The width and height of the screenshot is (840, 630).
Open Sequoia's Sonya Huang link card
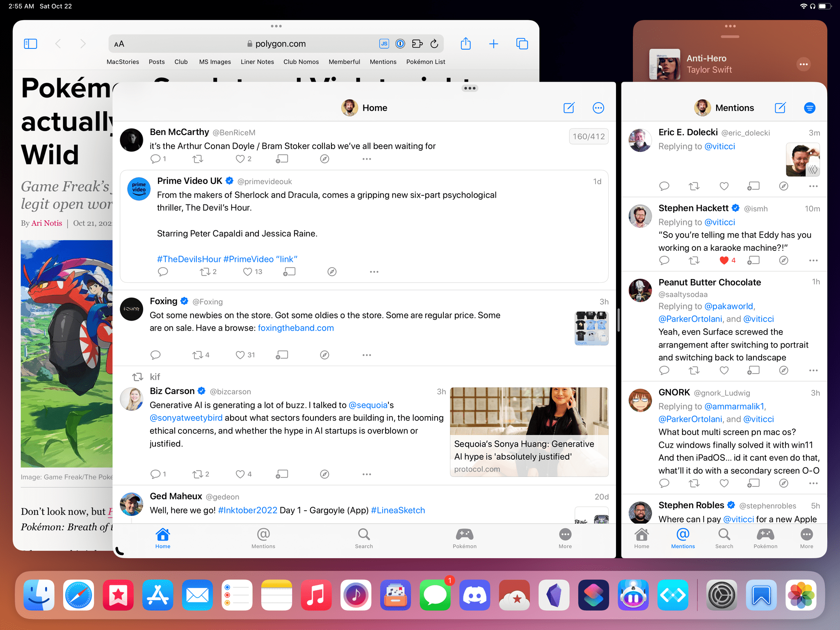529,432
